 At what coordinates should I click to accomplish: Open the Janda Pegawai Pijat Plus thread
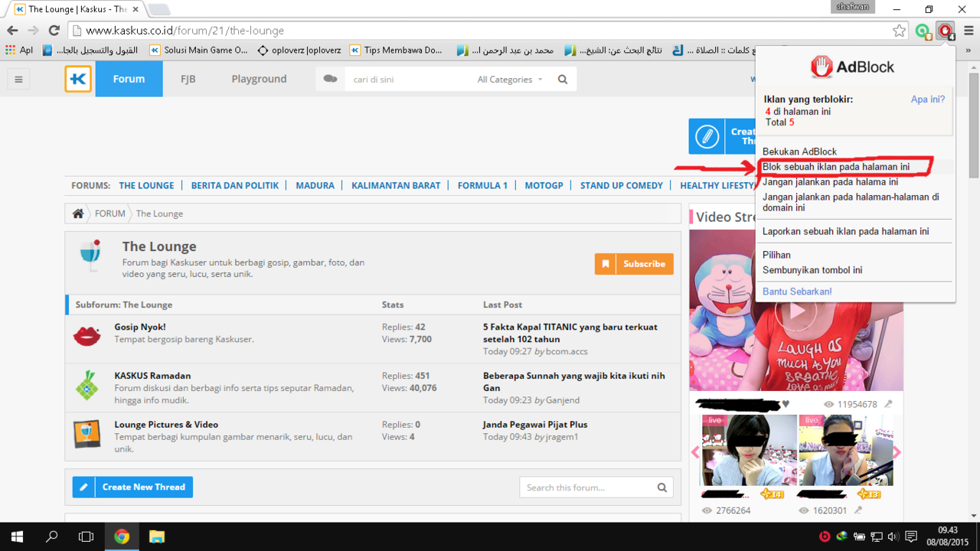[535, 425]
